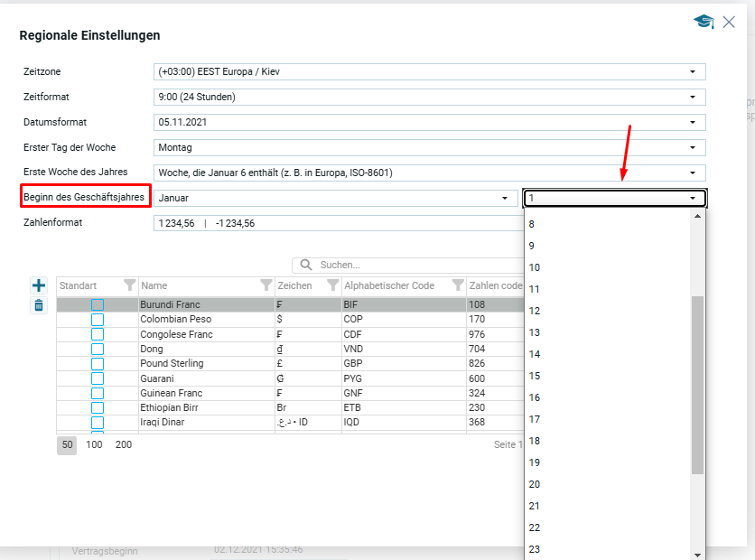Viewport: 755px width, 560px height.
Task: Select day 15 from the list
Action: click(x=535, y=376)
